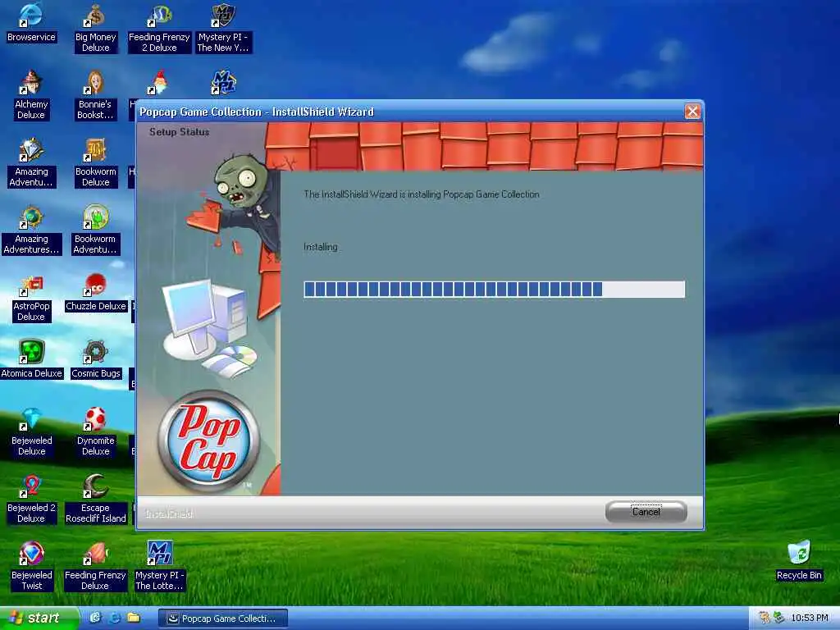Image resolution: width=840 pixels, height=630 pixels.
Task: Open the Recycle Bin on desktop
Action: pos(799,561)
